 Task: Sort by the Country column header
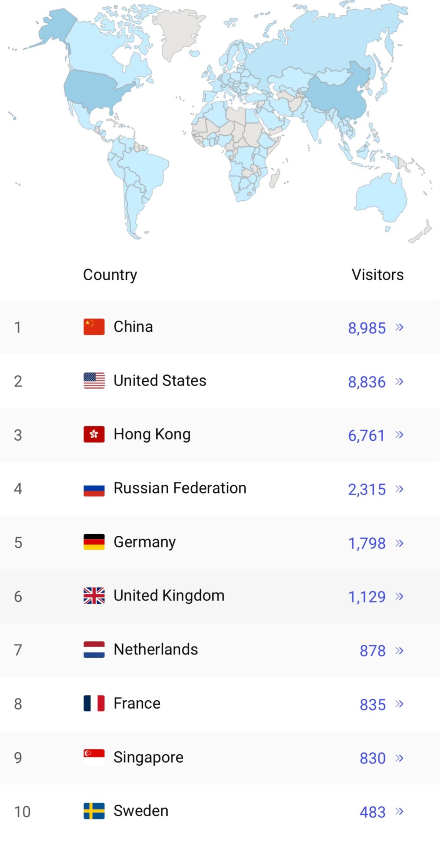(110, 275)
